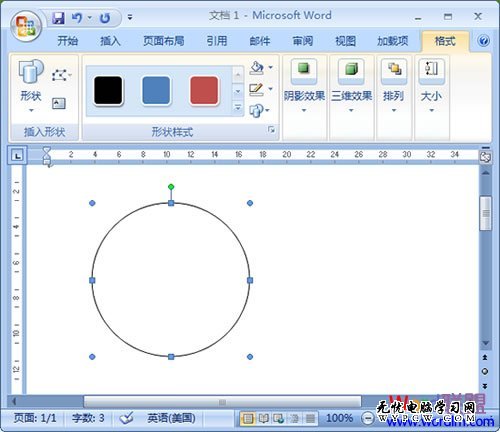
Task: Switch to Full Screen Reading view
Action: click(264, 418)
